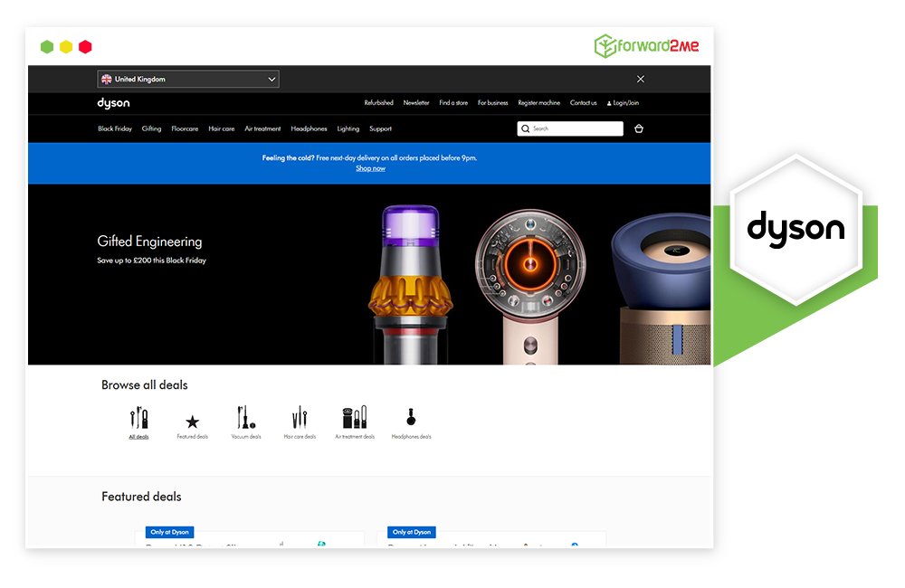This screenshot has height=588, width=905.
Task: Select the Air treatment deals icon
Action: click(x=355, y=418)
